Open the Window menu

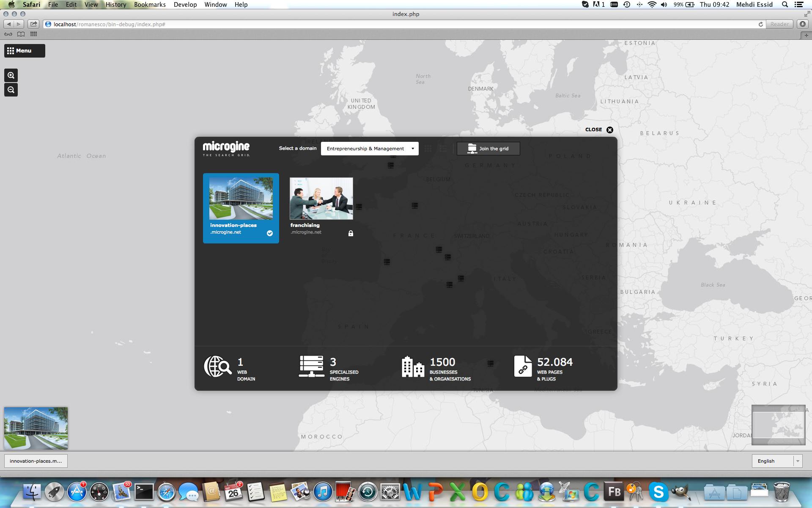click(x=216, y=4)
